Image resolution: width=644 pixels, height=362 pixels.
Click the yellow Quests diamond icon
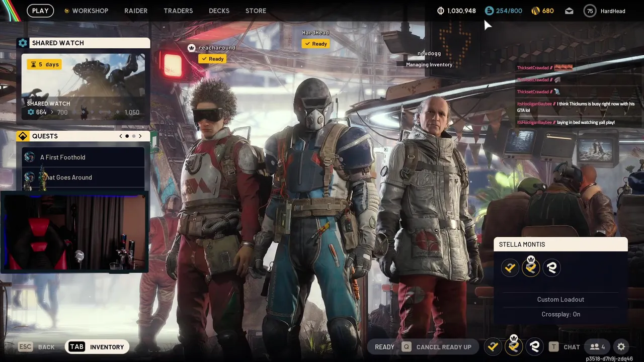23,136
